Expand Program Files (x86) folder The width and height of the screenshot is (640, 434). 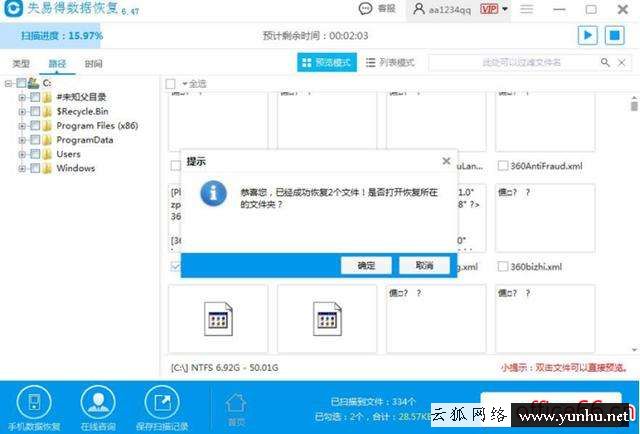(x=22, y=126)
